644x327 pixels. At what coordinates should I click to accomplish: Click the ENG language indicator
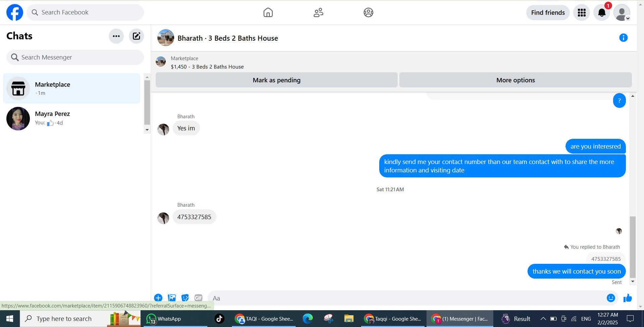pos(586,319)
